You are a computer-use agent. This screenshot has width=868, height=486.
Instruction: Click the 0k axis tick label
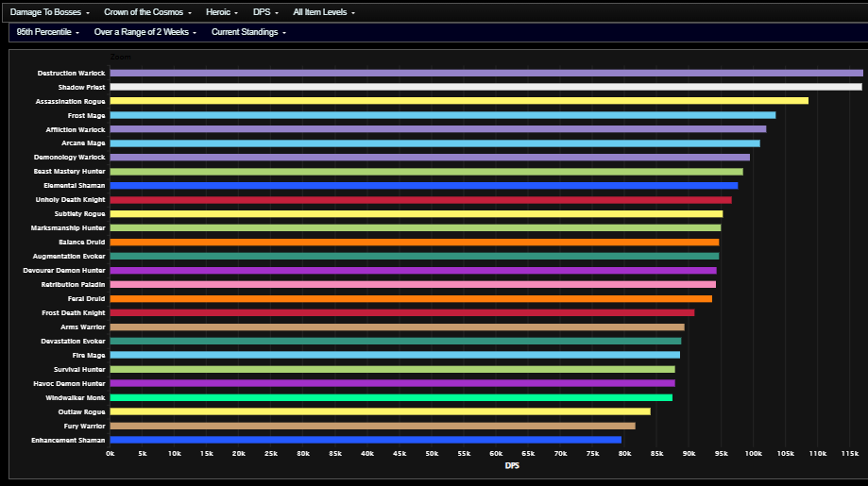(x=111, y=453)
